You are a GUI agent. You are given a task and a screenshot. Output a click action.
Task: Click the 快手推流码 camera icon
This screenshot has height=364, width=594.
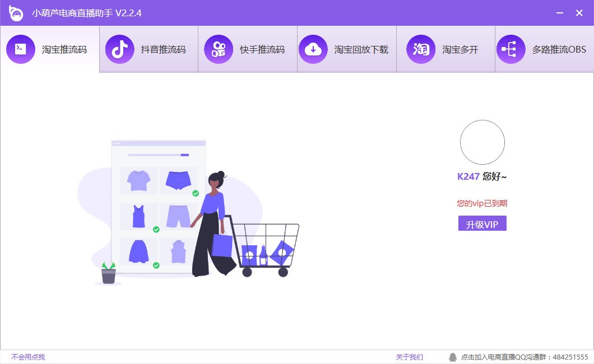pos(219,49)
